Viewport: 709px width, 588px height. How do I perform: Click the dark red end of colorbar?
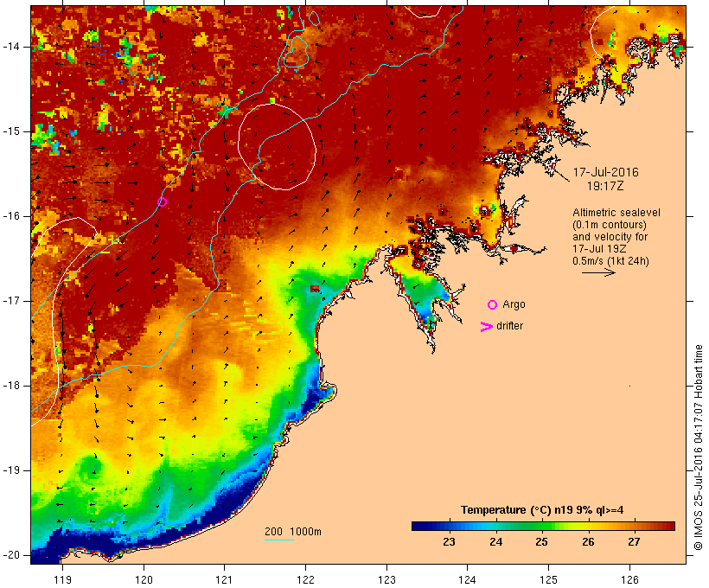click(x=669, y=526)
